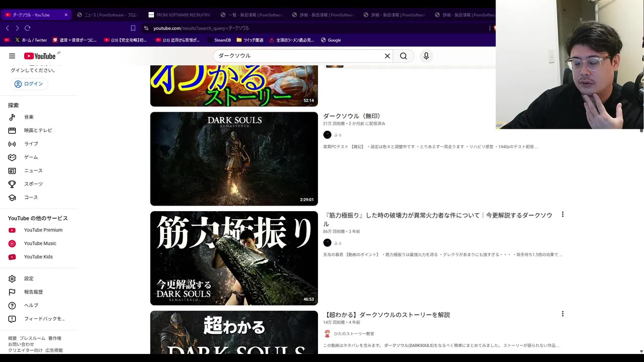
Task: Bookmark this page with the bookmark icon
Action: coord(133,28)
